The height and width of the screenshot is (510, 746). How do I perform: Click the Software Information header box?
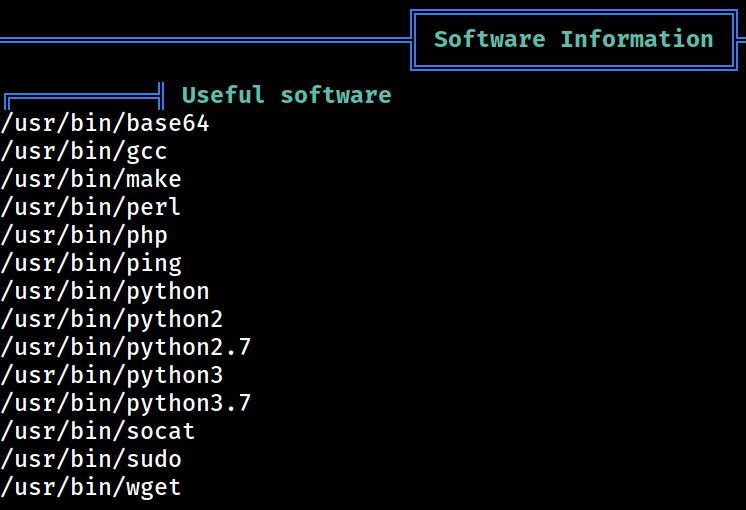click(x=574, y=40)
